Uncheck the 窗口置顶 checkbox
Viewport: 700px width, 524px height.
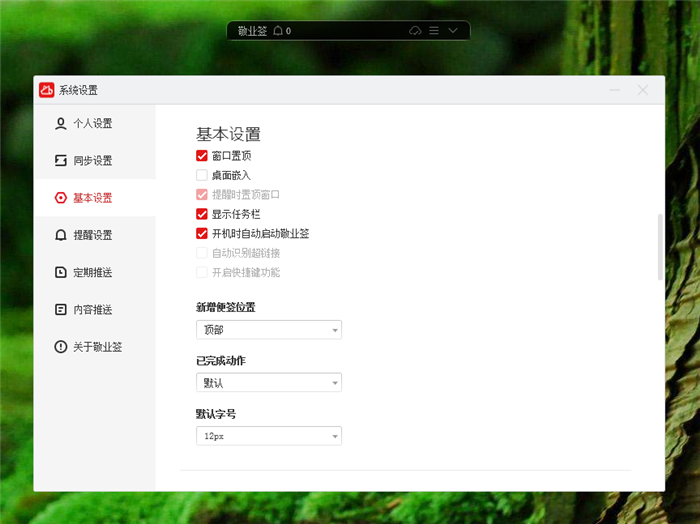(202, 156)
